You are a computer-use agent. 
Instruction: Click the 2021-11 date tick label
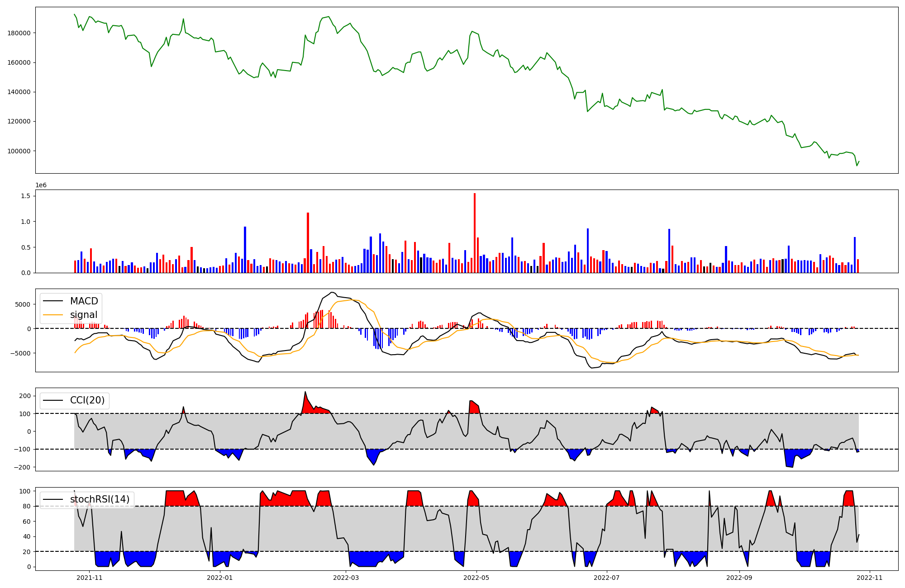coord(90,578)
